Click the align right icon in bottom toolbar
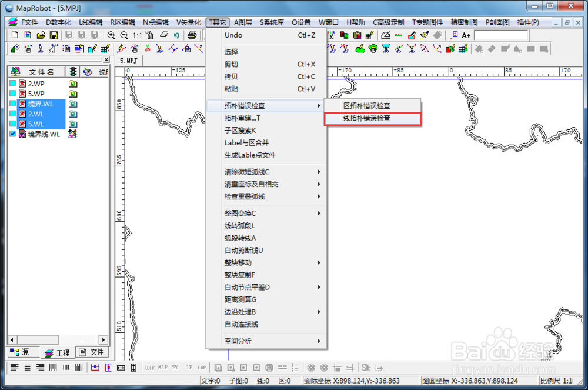This screenshot has width=588, height=390. [x=40, y=368]
